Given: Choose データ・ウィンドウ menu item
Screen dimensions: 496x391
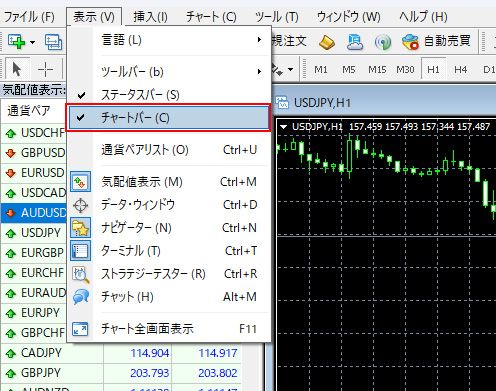Looking at the screenshot, I should (x=168, y=205).
